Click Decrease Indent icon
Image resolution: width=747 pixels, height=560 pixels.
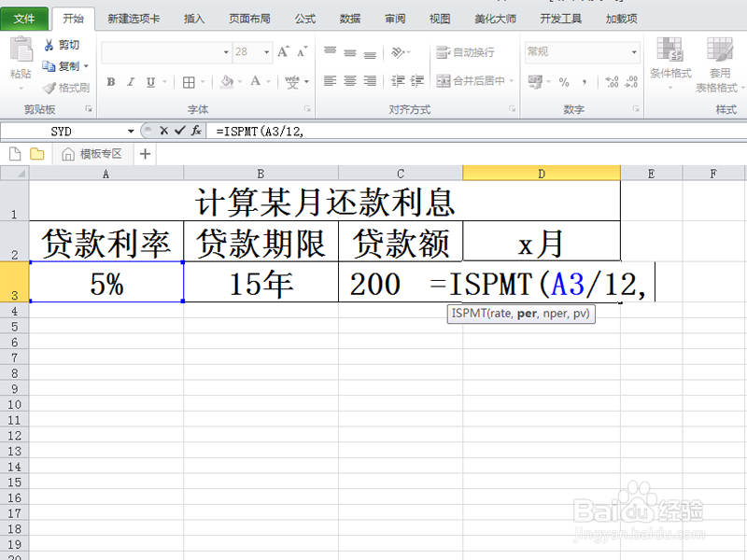pyautogui.click(x=398, y=81)
